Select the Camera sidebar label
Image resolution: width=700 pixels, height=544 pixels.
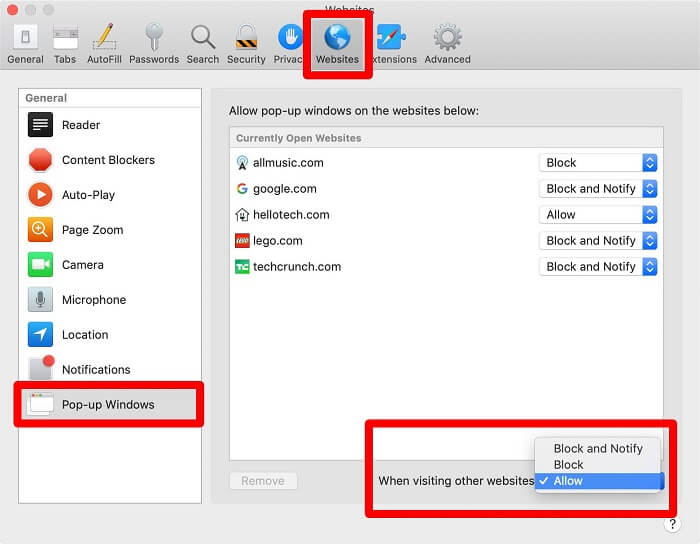(x=83, y=265)
